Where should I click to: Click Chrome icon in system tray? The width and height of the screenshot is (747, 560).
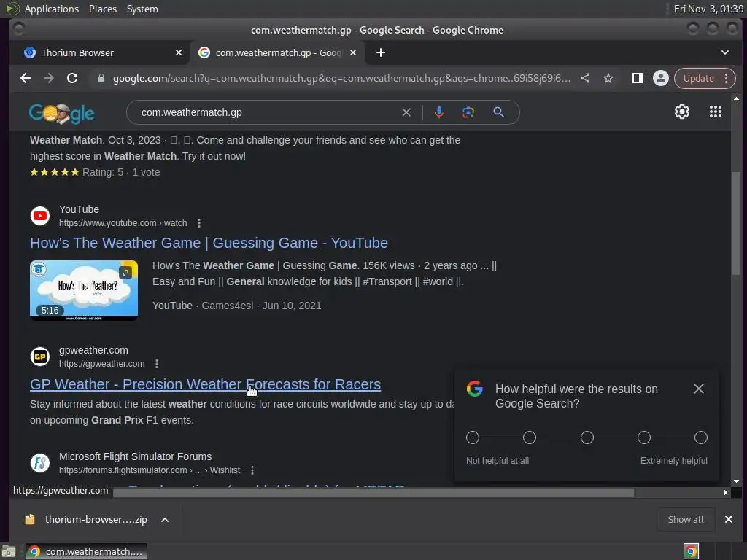691,551
